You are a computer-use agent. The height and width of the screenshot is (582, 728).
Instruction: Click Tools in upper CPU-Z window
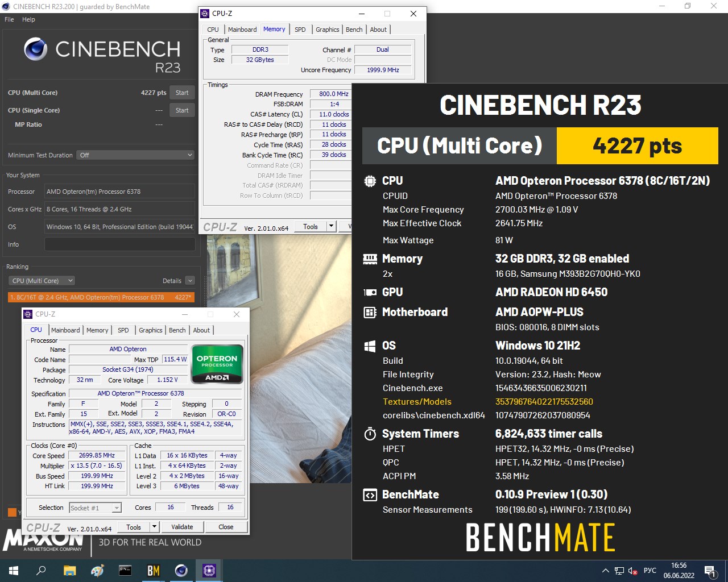tap(311, 227)
